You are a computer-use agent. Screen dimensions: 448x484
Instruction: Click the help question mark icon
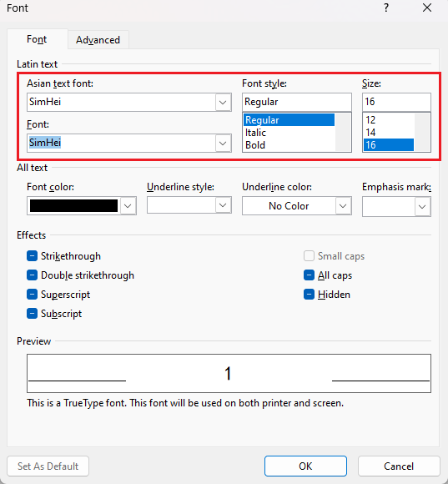click(386, 8)
